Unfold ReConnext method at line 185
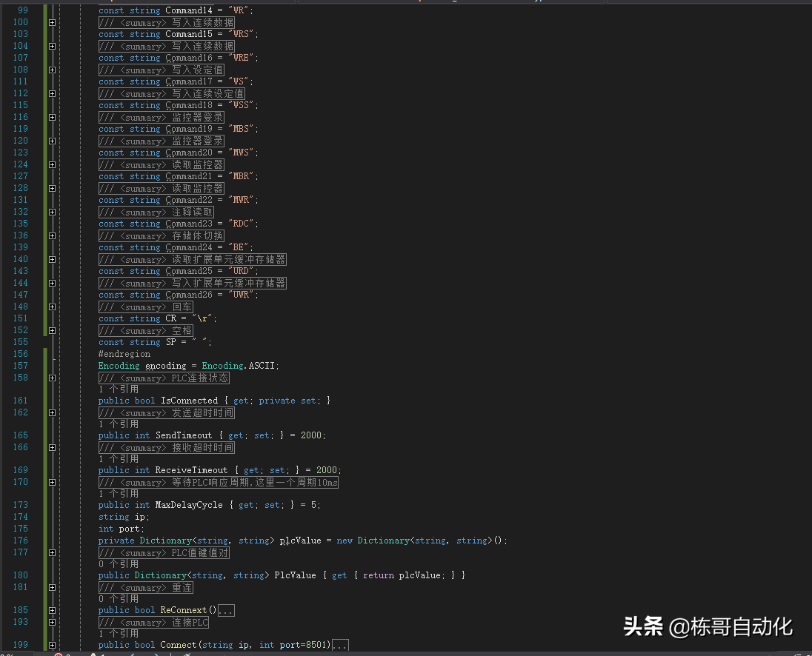This screenshot has height=656, width=812. tap(52, 611)
